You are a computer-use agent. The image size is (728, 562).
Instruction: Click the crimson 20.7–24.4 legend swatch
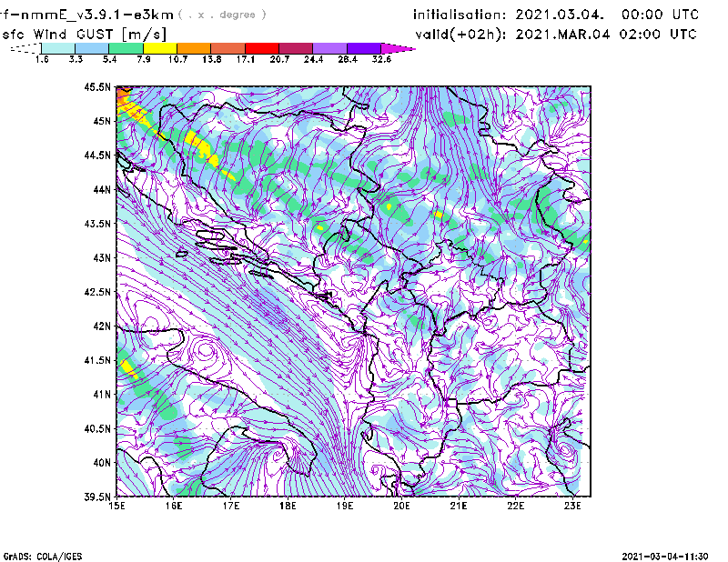point(296,48)
